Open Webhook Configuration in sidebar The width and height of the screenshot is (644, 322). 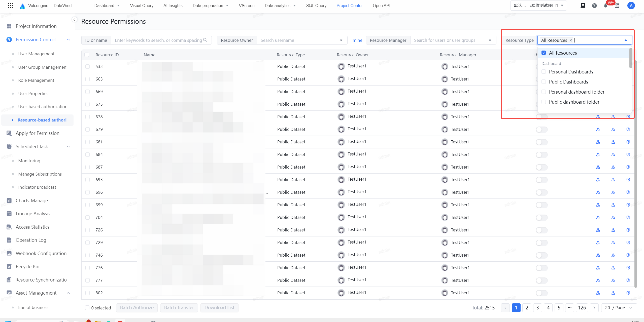point(41,253)
